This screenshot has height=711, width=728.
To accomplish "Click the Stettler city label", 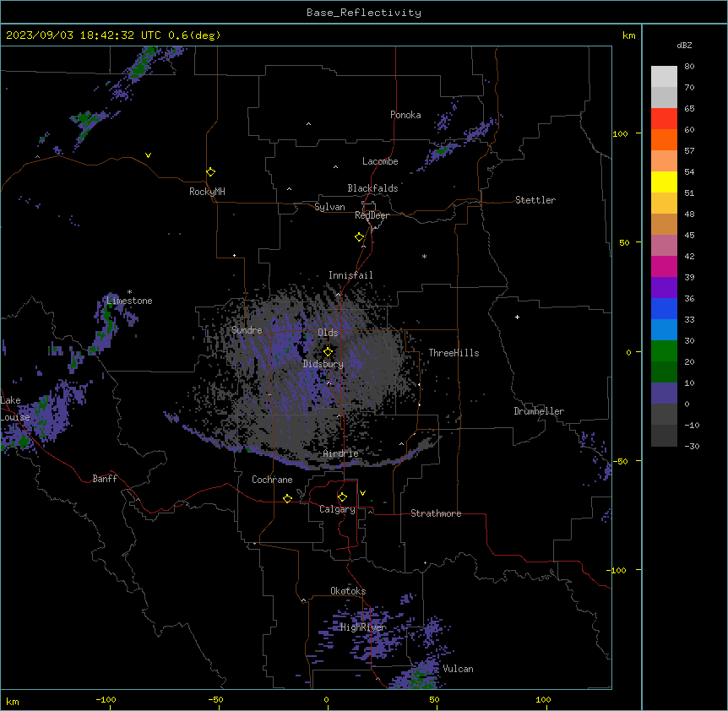I will [x=535, y=200].
